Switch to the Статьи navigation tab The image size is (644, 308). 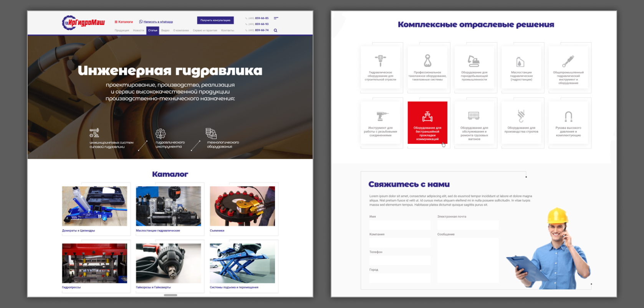pos(152,30)
